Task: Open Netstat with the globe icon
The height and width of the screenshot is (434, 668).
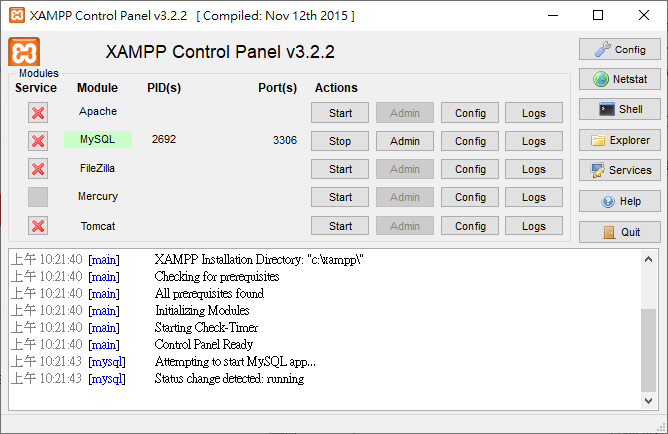Action: coord(619,79)
